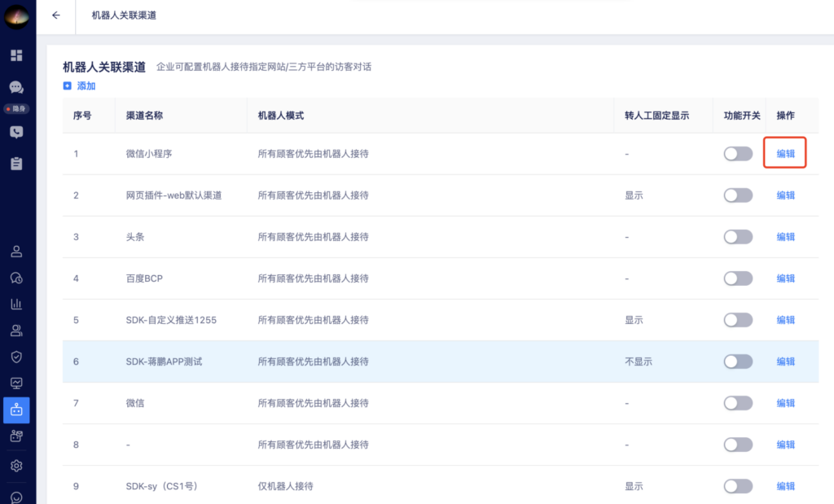Click 编辑 in row number 8
The image size is (834, 504).
point(786,445)
